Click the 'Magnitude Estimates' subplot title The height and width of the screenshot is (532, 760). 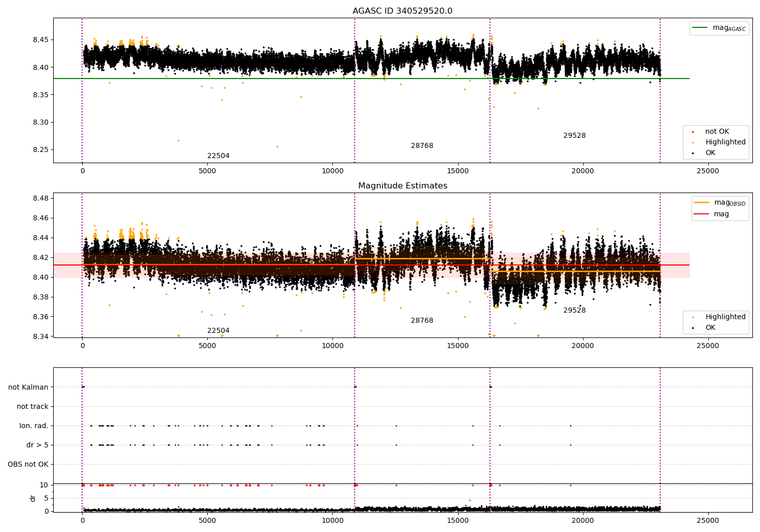[x=402, y=186]
